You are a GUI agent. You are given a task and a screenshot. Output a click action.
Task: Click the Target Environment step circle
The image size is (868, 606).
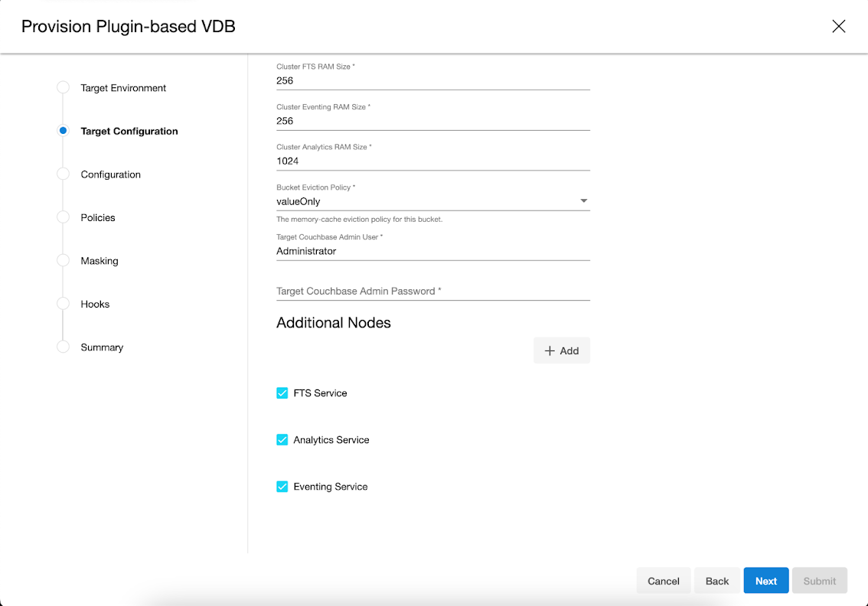[x=64, y=88]
